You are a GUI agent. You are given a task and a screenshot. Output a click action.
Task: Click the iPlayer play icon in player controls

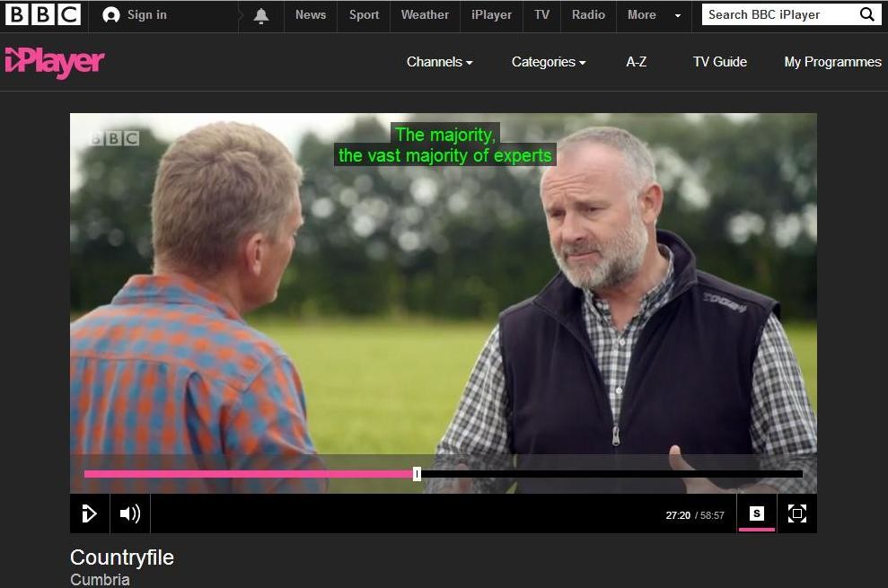point(90,513)
